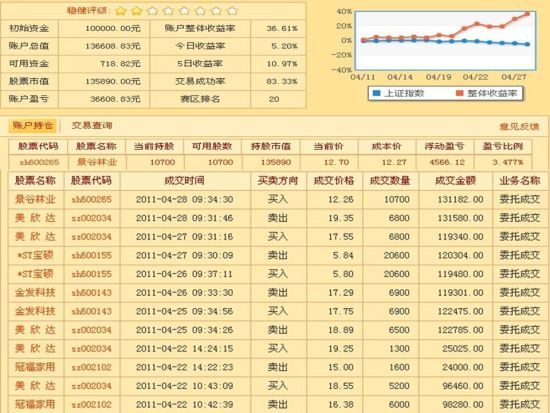The width and height of the screenshot is (550, 413).
Task: Click the first filled rating star
Action: tap(120, 11)
